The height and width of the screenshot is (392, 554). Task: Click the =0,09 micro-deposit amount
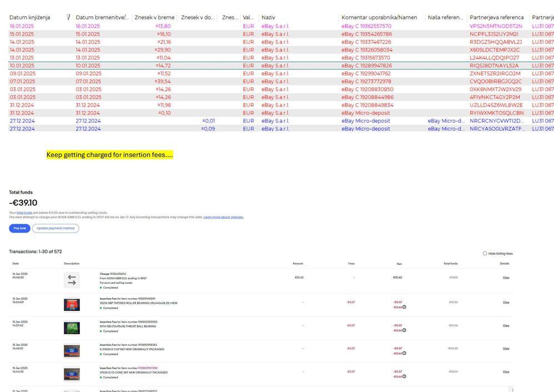[x=208, y=129]
